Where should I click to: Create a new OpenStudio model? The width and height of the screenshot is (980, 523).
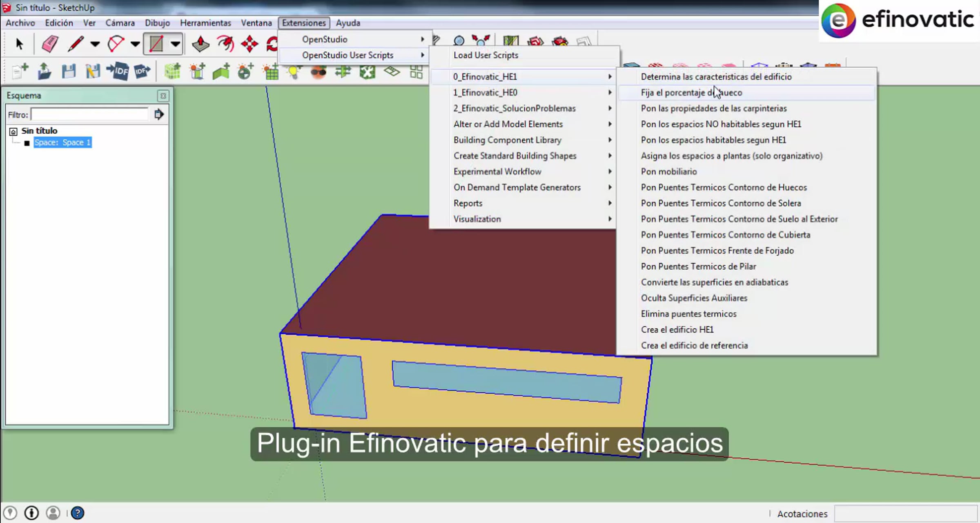click(x=20, y=72)
